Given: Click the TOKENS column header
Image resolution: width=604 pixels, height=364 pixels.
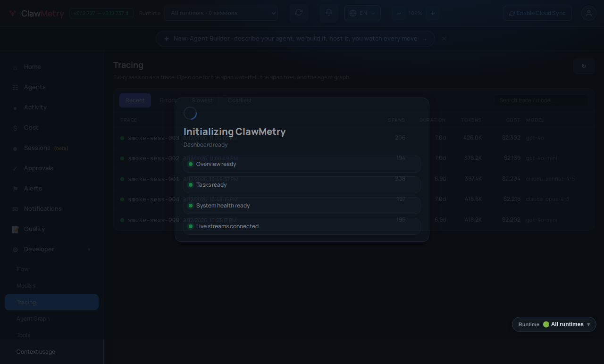Looking at the screenshot, I should (x=471, y=120).
